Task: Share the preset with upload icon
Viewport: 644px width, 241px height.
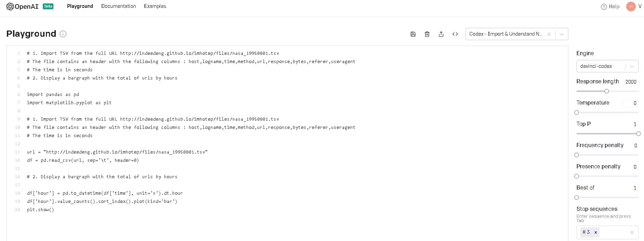Action: (x=441, y=34)
